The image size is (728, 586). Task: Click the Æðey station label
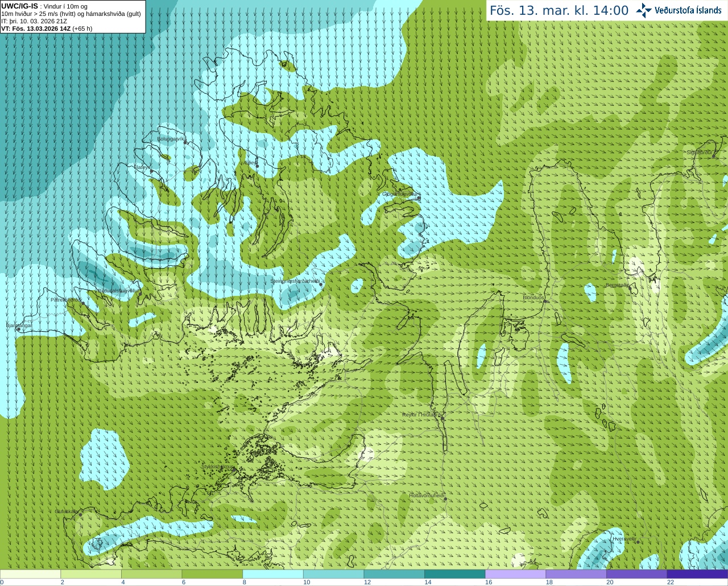pyautogui.click(x=250, y=163)
